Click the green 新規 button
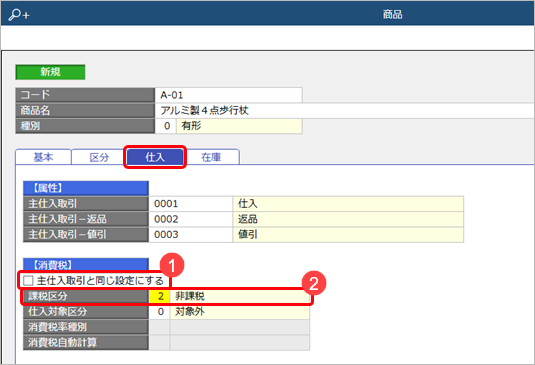The width and height of the screenshot is (535, 365). (50, 72)
